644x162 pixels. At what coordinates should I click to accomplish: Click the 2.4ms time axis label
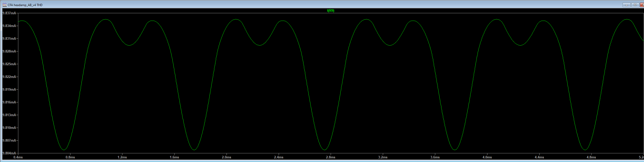279,157
